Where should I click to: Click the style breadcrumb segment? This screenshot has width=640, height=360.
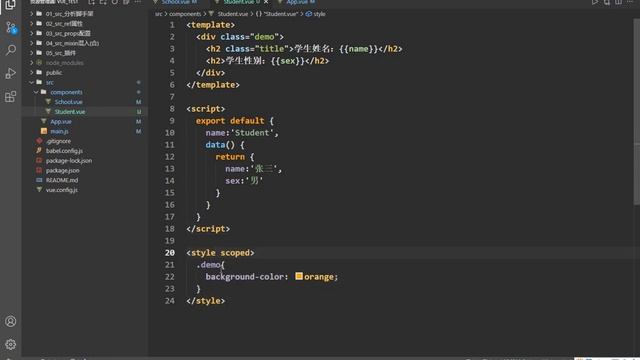click(319, 14)
